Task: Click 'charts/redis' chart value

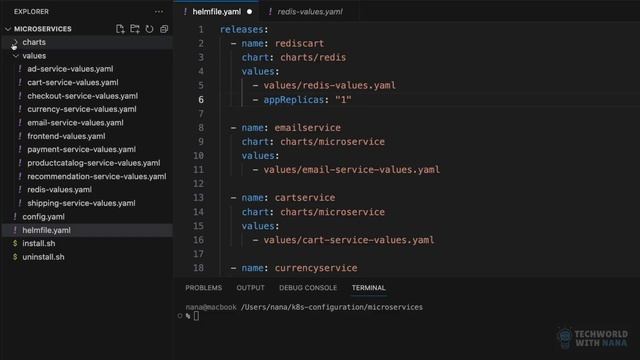Action: [313, 58]
